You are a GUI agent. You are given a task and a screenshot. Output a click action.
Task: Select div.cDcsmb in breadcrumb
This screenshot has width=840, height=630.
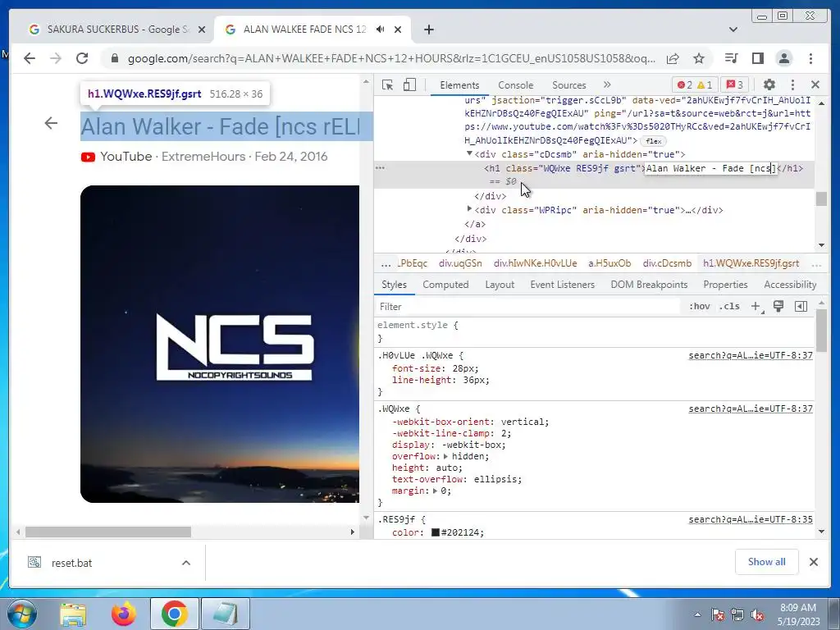click(x=667, y=263)
